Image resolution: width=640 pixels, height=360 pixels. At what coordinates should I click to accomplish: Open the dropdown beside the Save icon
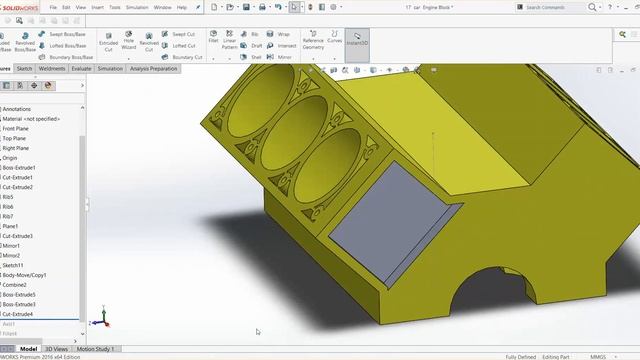[253, 7]
